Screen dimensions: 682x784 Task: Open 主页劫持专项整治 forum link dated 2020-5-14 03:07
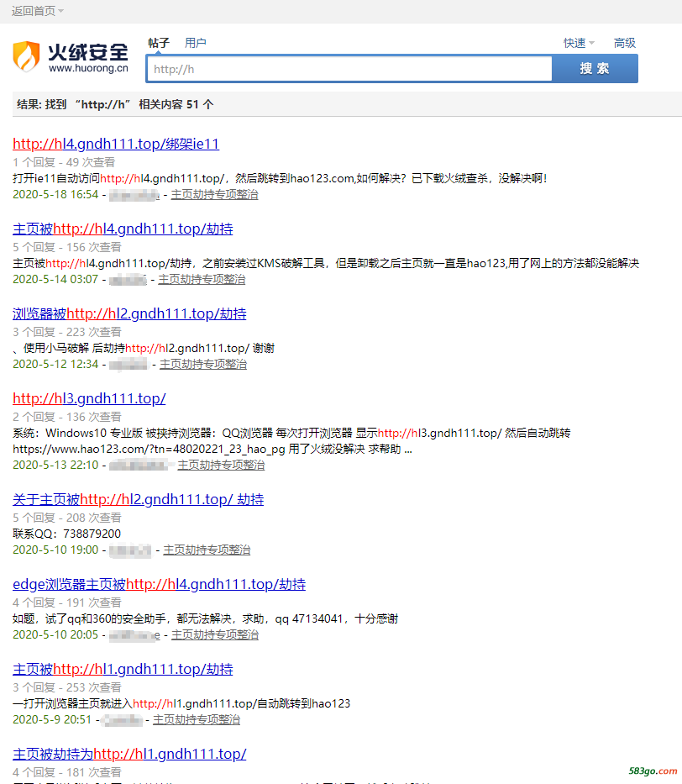point(202,280)
